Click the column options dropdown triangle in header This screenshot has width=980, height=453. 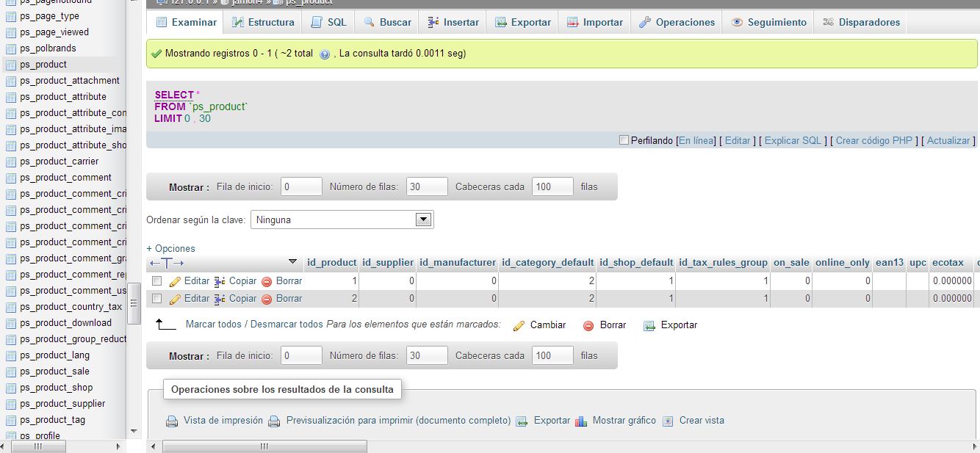click(x=292, y=261)
